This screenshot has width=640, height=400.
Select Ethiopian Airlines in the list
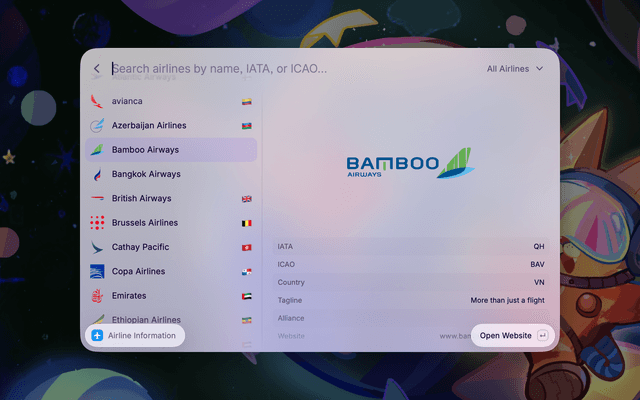146,320
